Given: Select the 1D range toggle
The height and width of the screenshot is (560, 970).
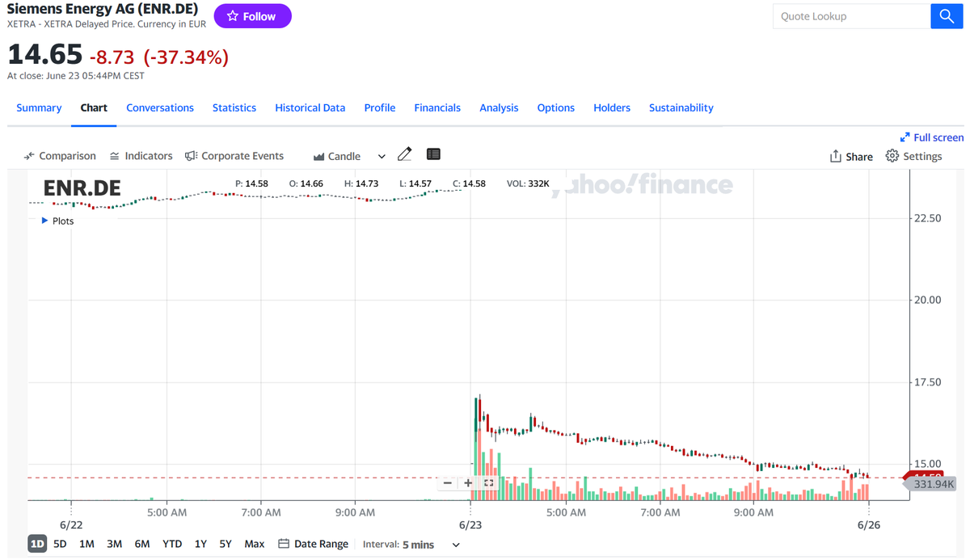Looking at the screenshot, I should pyautogui.click(x=37, y=544).
